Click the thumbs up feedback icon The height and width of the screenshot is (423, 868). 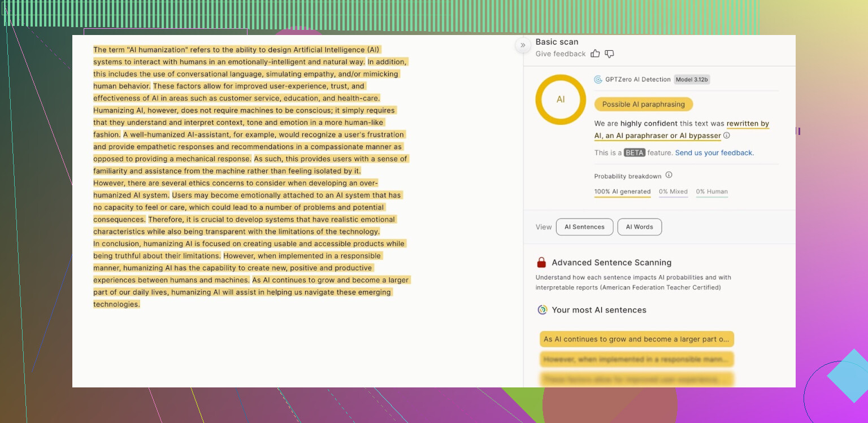tap(595, 54)
